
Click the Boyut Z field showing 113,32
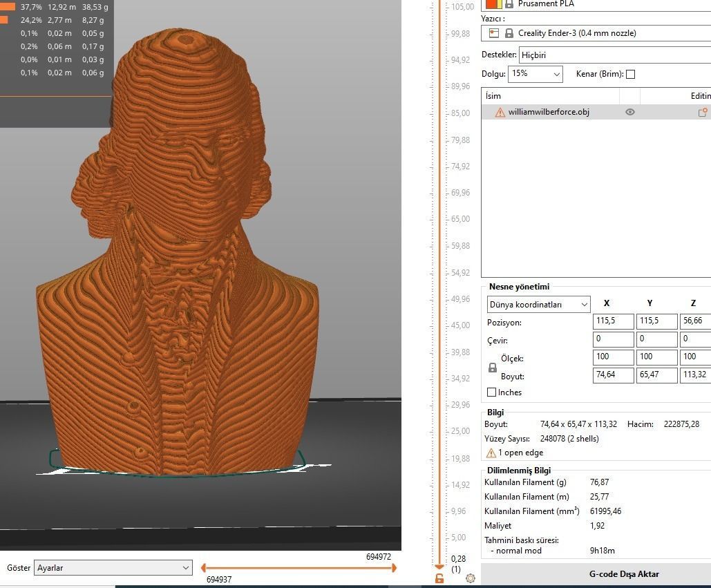pyautogui.click(x=695, y=375)
